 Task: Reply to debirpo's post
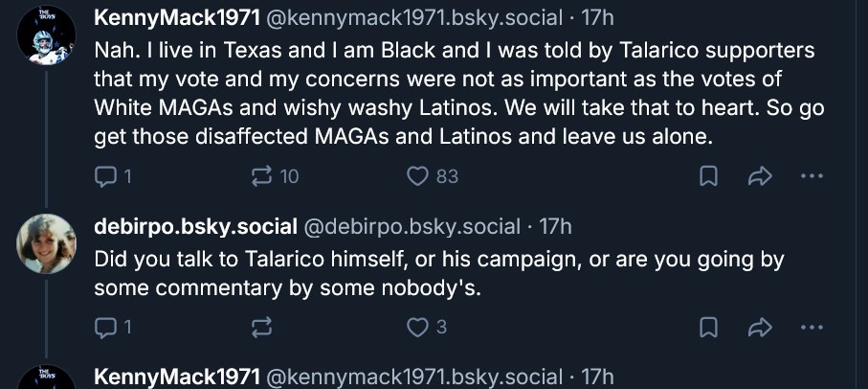click(x=106, y=328)
